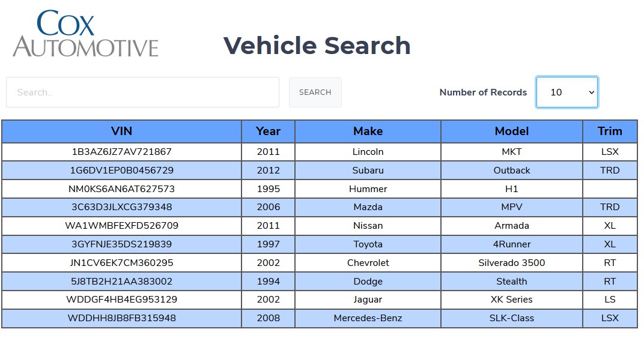Select VIN JN1CV6EK7CM360295
The width and height of the screenshot is (644, 341).
coord(121,262)
